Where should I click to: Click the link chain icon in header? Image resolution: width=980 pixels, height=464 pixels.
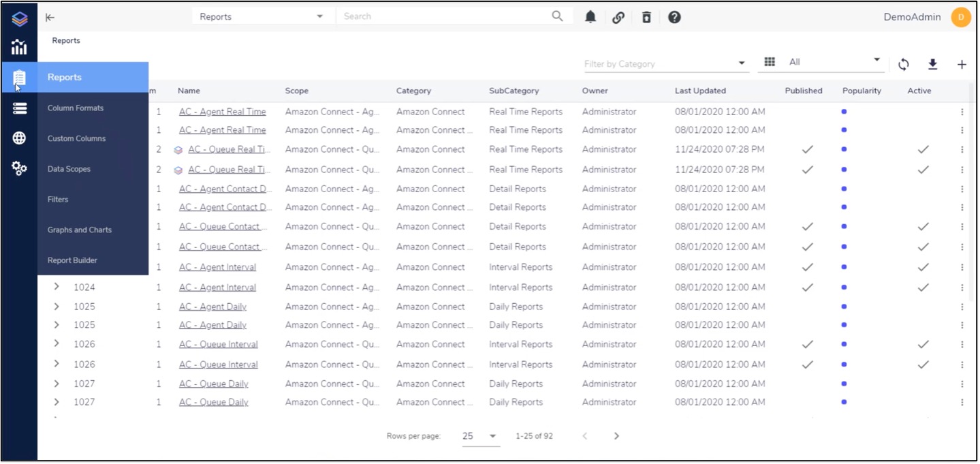[x=618, y=17]
